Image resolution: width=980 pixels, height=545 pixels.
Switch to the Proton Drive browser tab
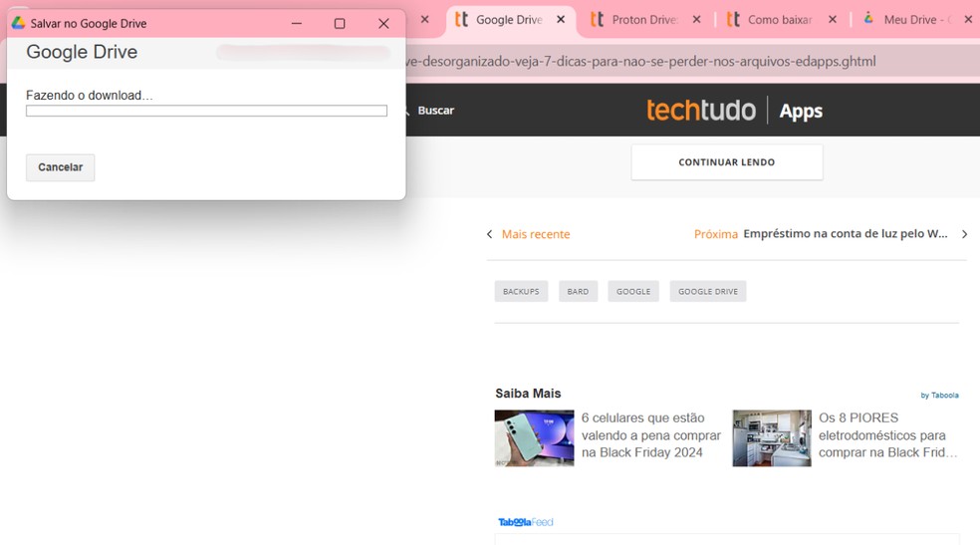tap(644, 20)
